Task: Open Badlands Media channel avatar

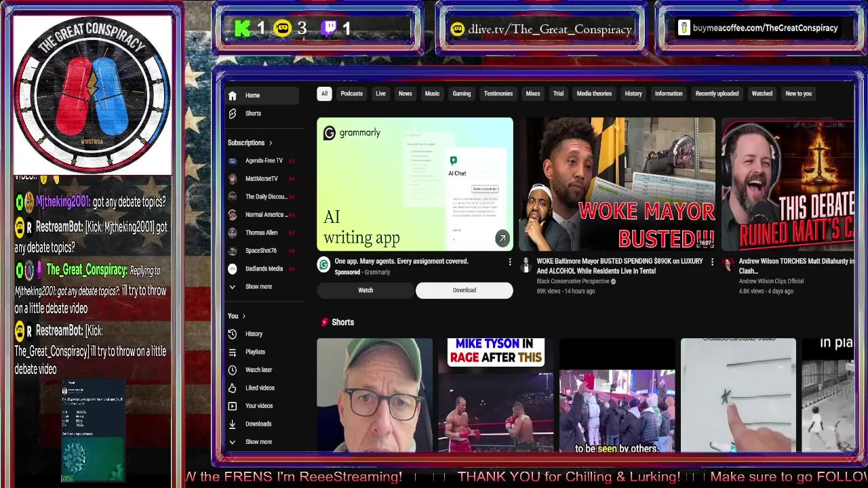Action: point(233,268)
